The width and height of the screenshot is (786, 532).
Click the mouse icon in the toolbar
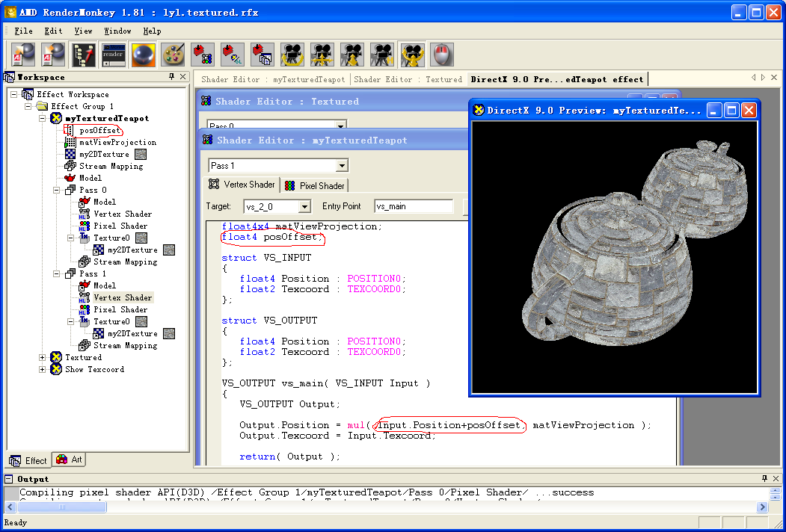point(442,55)
